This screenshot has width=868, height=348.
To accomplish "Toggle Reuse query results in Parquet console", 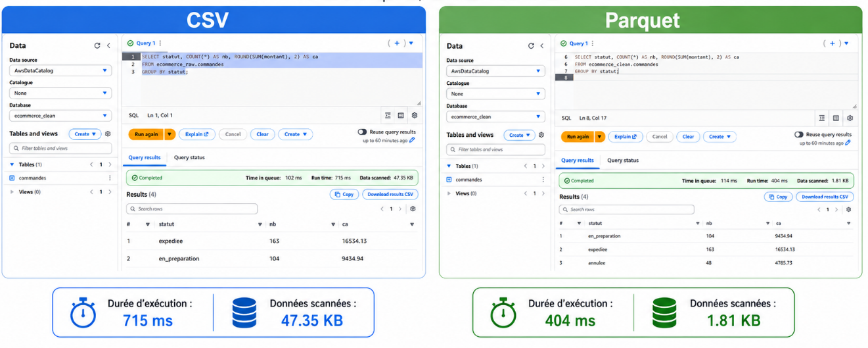I will [799, 134].
